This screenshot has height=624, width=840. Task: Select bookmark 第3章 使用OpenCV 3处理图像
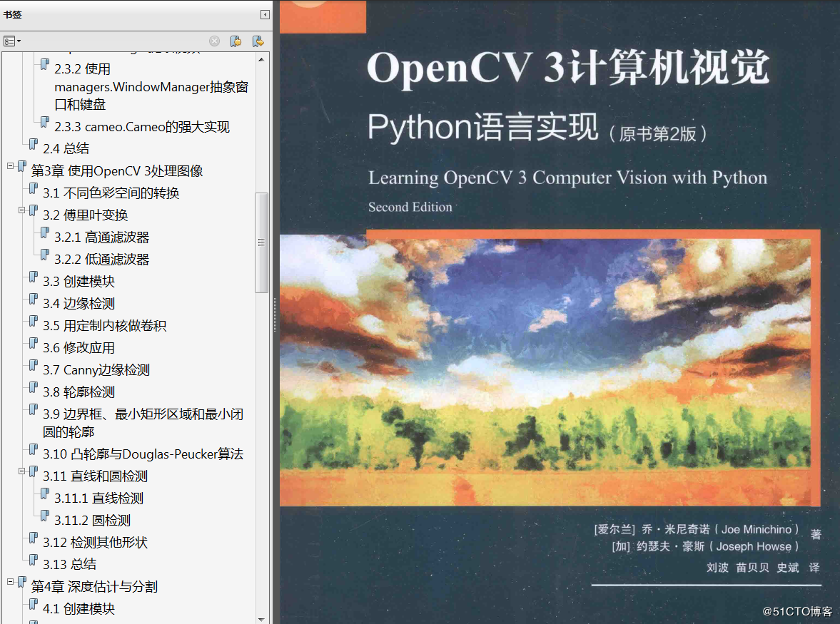point(117,170)
